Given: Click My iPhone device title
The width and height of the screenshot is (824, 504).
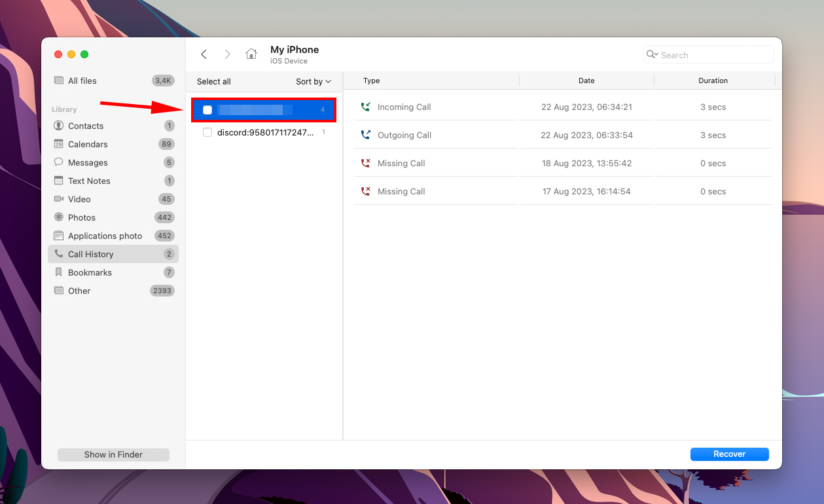Looking at the screenshot, I should click(x=295, y=50).
